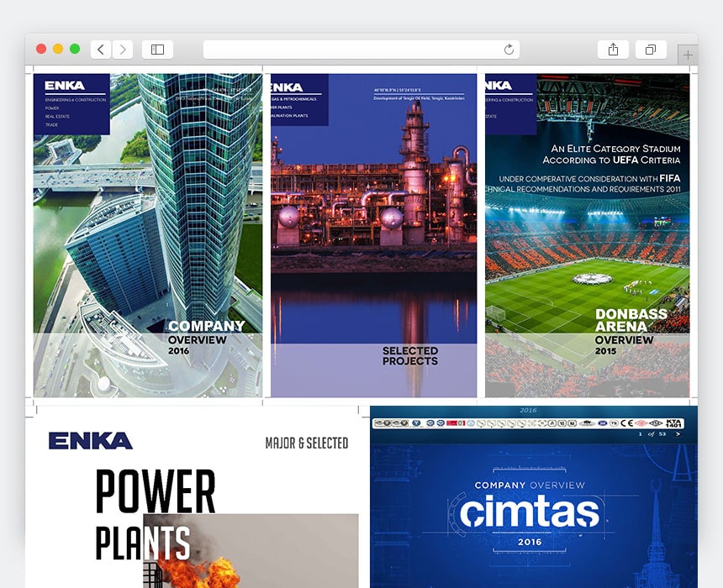Click the ENKA logo on Company Overview cover

tap(65, 86)
